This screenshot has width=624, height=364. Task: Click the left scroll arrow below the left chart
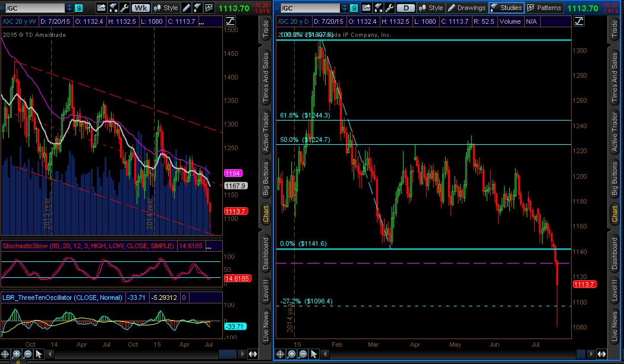click(x=50, y=354)
